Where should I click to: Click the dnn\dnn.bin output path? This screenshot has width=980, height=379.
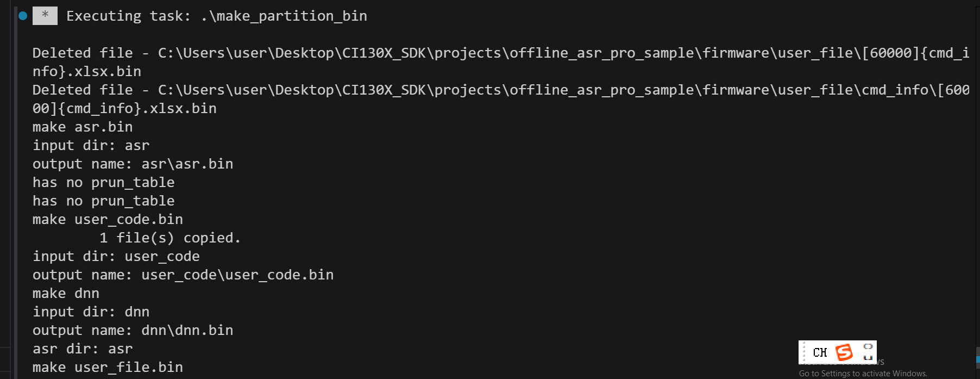coord(187,331)
